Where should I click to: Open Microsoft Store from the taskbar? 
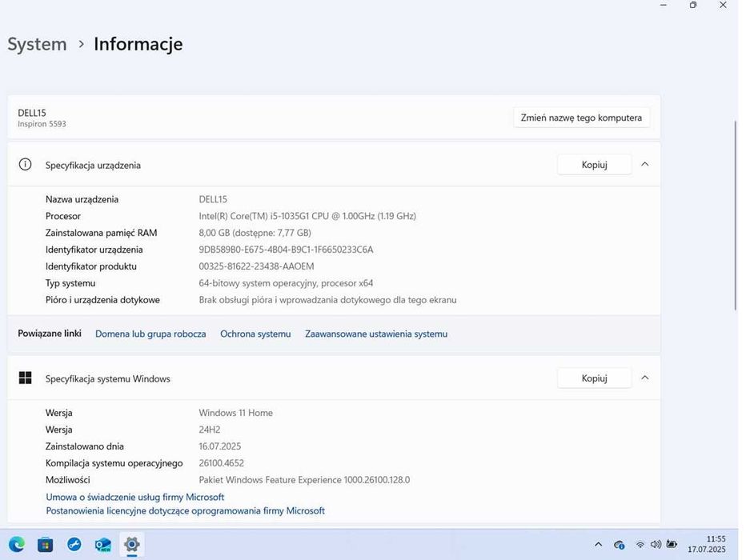coord(45,544)
